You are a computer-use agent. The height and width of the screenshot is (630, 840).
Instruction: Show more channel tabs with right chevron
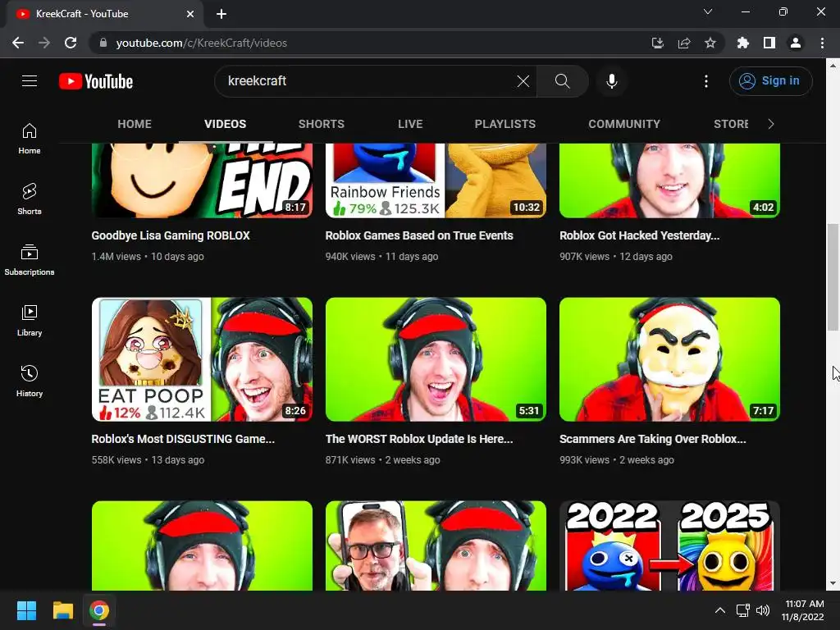(x=771, y=125)
